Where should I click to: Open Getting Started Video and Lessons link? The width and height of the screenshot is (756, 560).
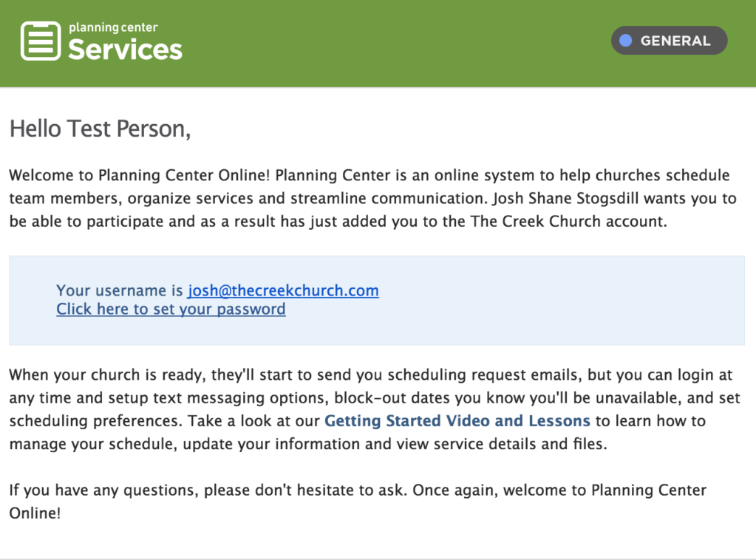pos(457,420)
